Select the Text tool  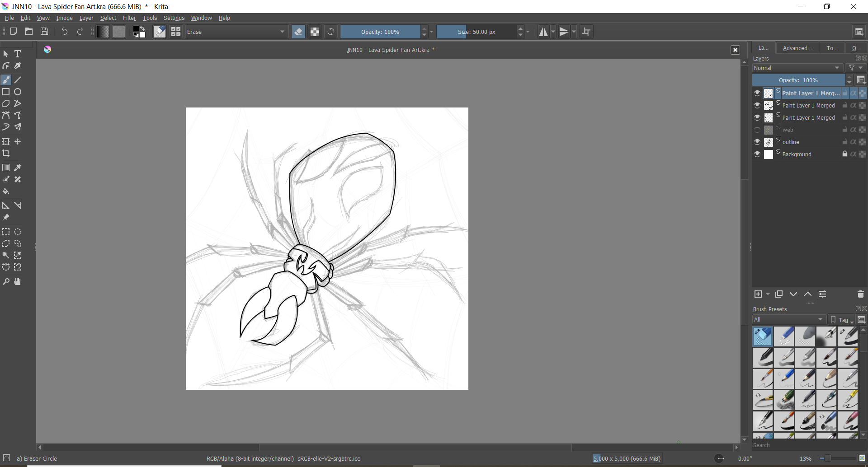coord(18,54)
